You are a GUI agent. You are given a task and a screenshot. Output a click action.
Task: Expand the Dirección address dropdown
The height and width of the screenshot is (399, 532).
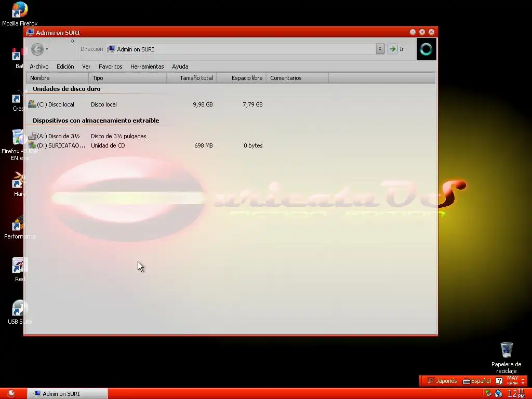click(x=380, y=49)
